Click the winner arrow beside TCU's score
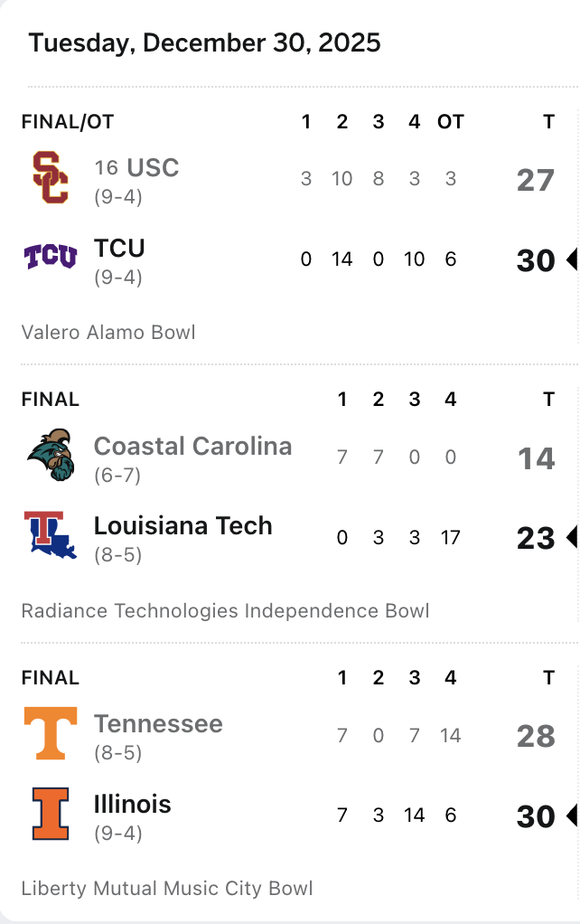Screen dimensions: 580x924 click(x=571, y=260)
